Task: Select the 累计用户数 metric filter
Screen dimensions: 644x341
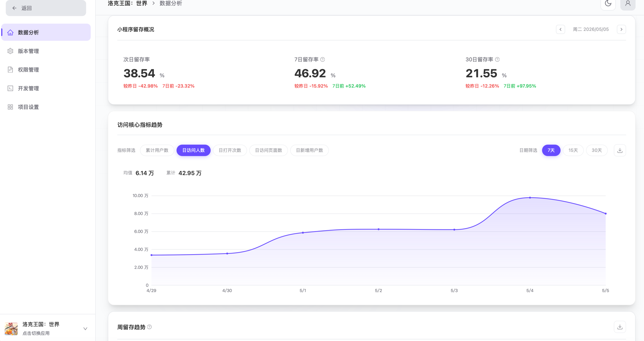Action: coord(157,150)
